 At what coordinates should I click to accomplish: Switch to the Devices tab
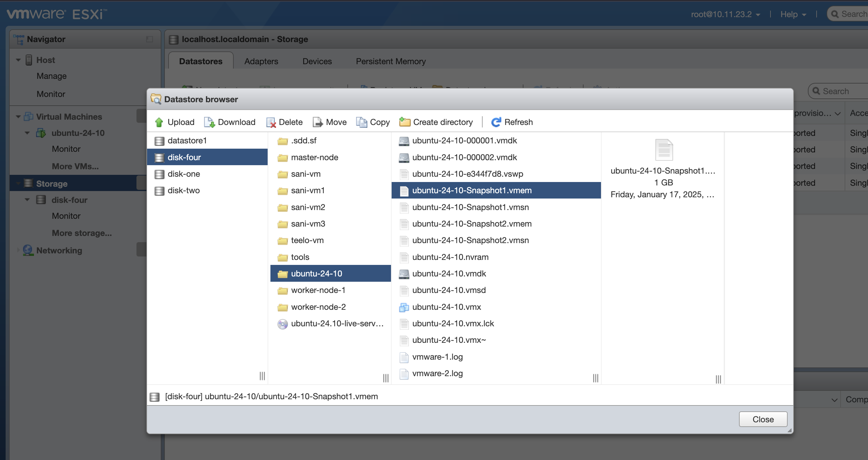tap(317, 61)
